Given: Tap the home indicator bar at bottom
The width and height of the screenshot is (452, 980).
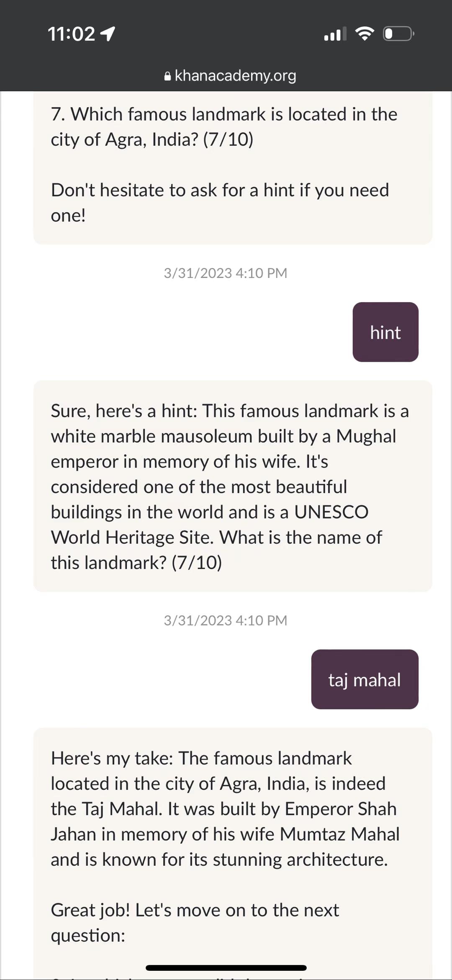Looking at the screenshot, I should click(x=226, y=967).
